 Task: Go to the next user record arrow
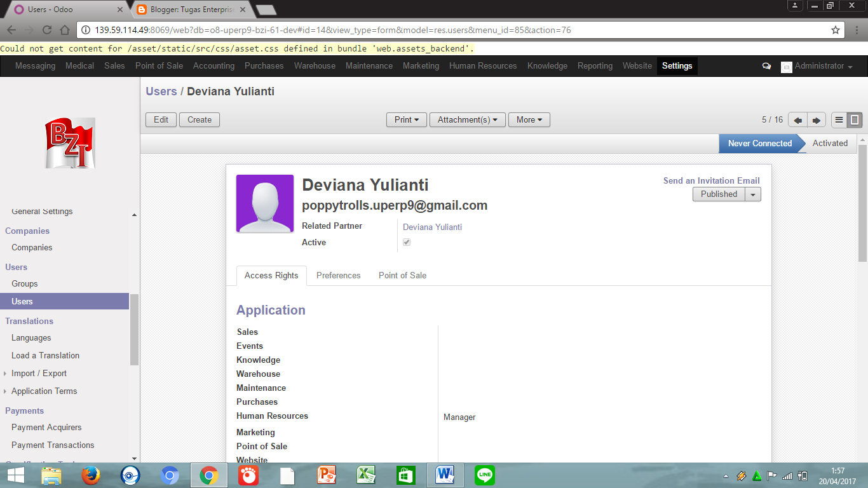point(817,120)
